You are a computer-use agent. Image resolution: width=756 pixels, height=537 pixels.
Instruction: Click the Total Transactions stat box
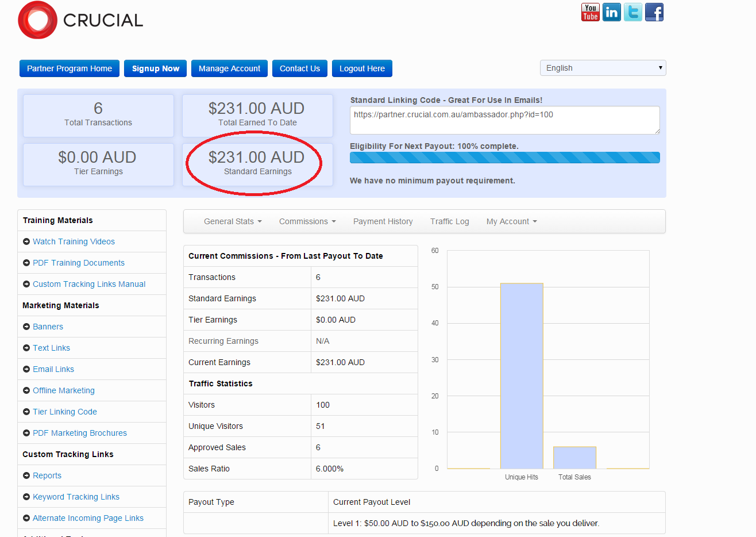click(98, 116)
